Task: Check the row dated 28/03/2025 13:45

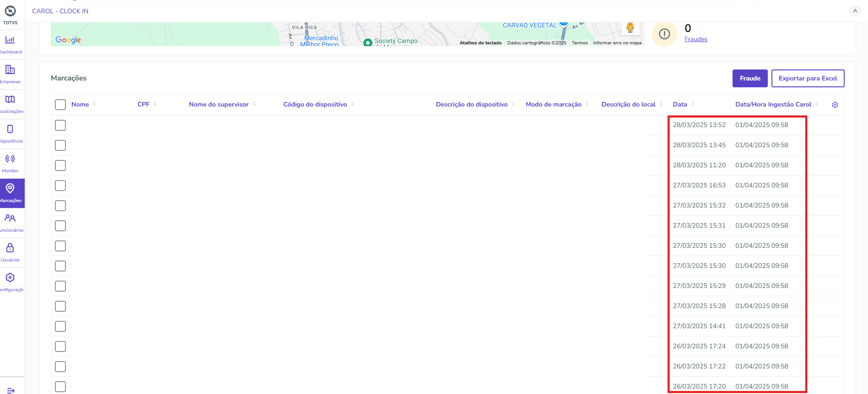Action: pos(60,145)
